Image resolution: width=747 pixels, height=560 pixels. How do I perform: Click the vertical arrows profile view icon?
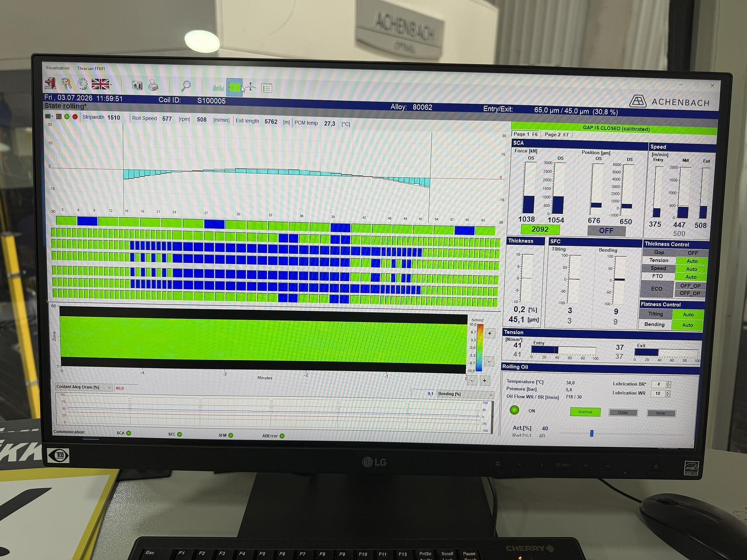(x=251, y=87)
